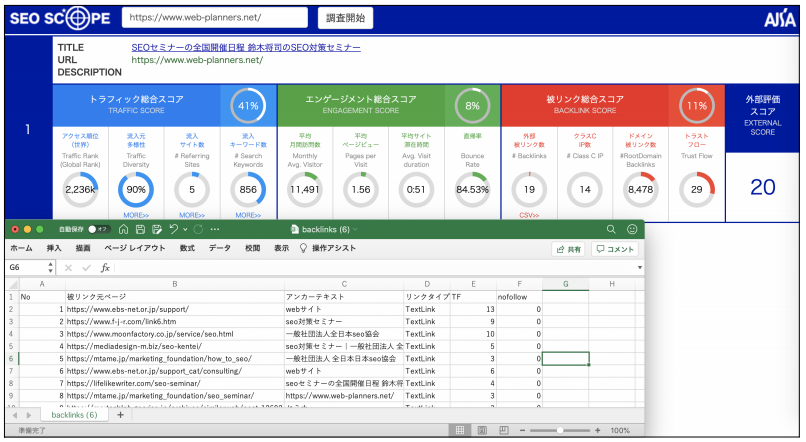Viewport: 806px width, 442px height.
Task: Click the Excel formula bar input
Action: (x=375, y=268)
